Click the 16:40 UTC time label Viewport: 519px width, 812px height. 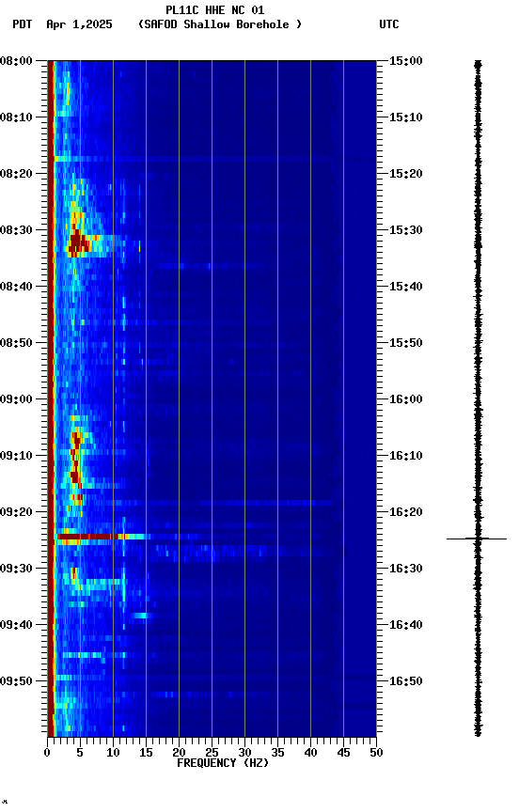(406, 625)
